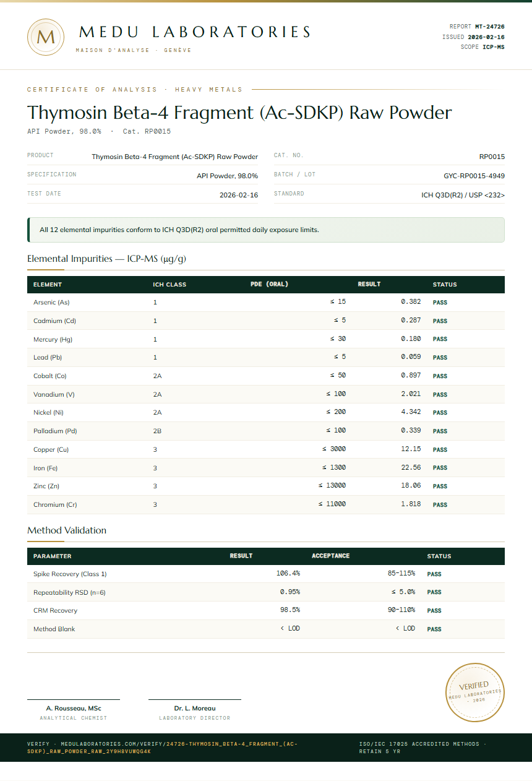Click the MEDU LABORATORIES header title
The image size is (532, 781).
coord(195,32)
